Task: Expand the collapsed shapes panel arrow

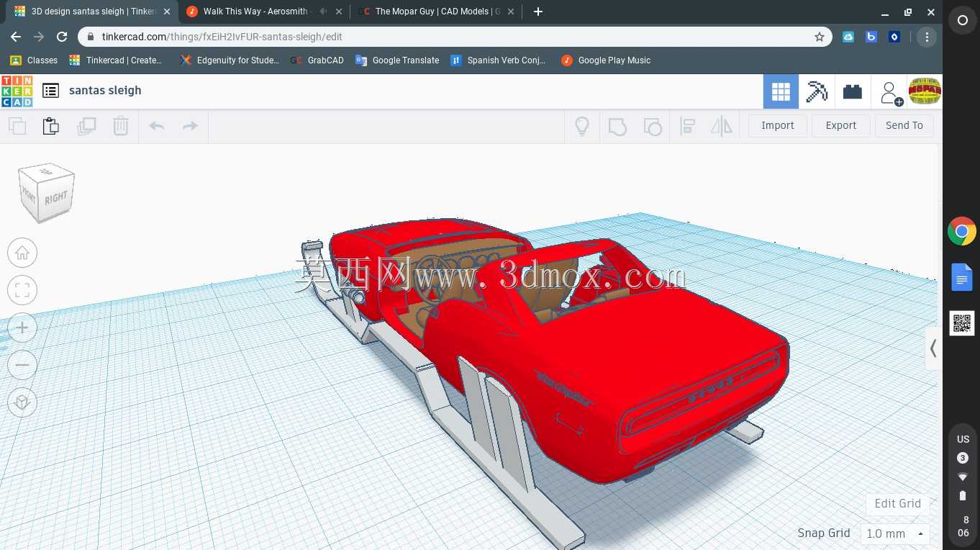Action: (x=933, y=349)
